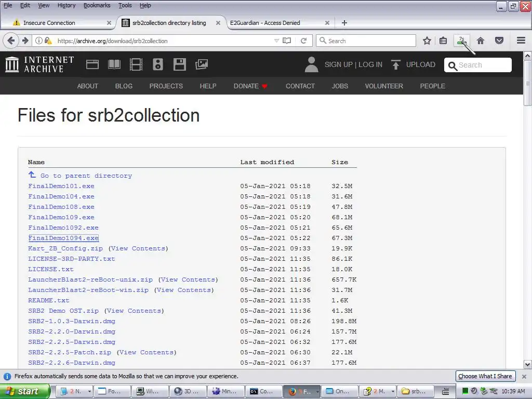Download SRB2-2.2.5-Patch.zip
532x399 pixels.
(70, 353)
